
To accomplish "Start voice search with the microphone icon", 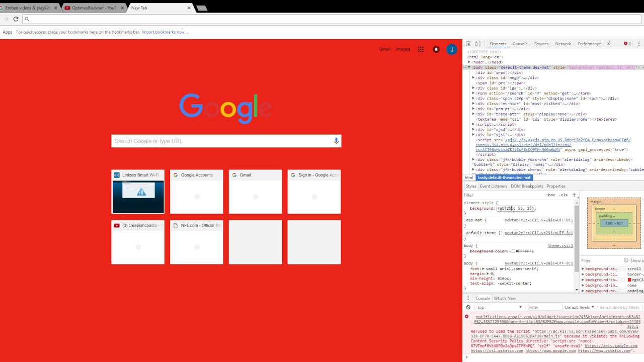I will tap(336, 141).
